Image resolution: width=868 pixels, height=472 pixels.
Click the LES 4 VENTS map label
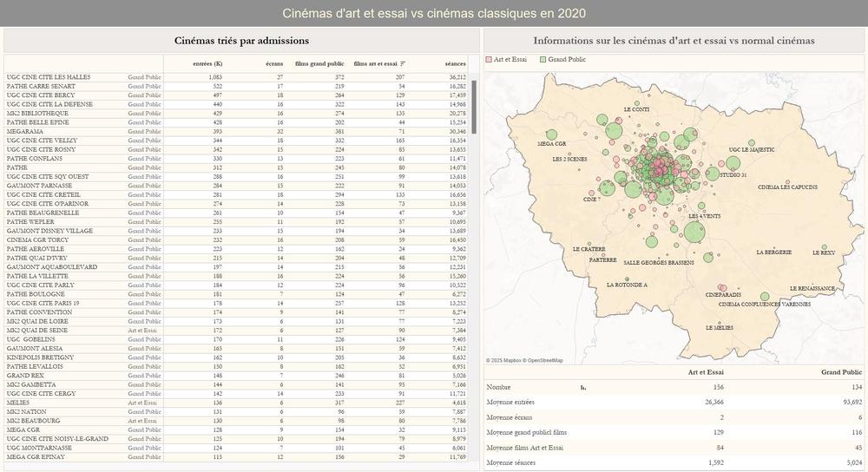coord(705,216)
